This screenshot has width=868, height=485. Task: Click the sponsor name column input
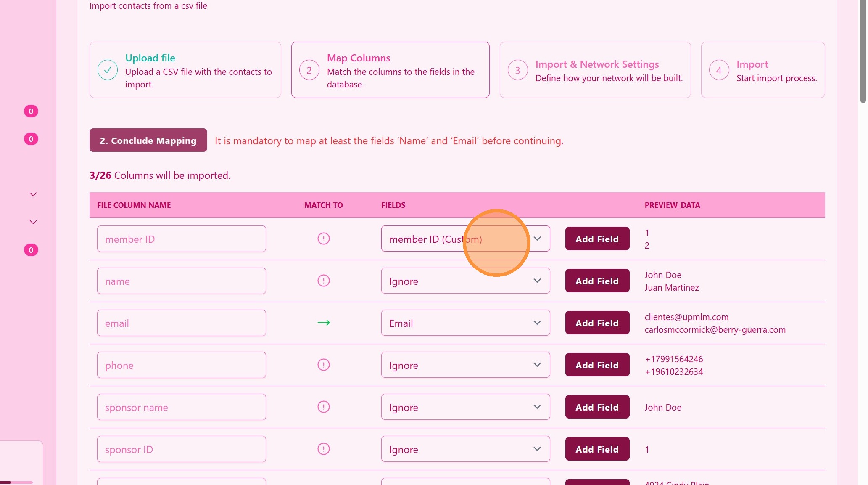coord(181,407)
